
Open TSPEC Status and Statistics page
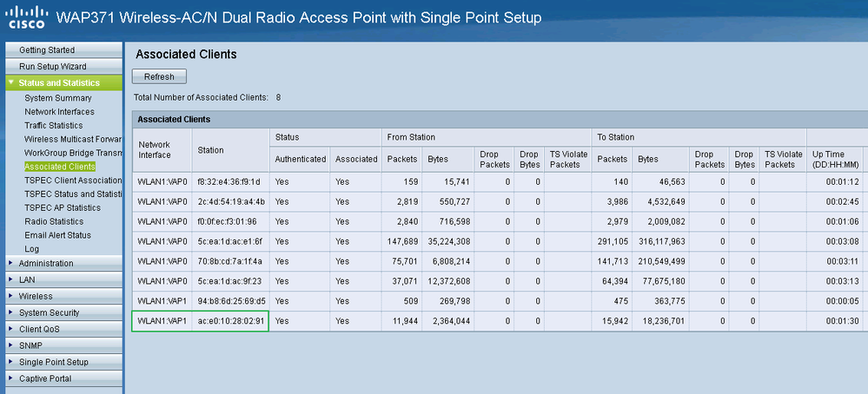click(73, 194)
